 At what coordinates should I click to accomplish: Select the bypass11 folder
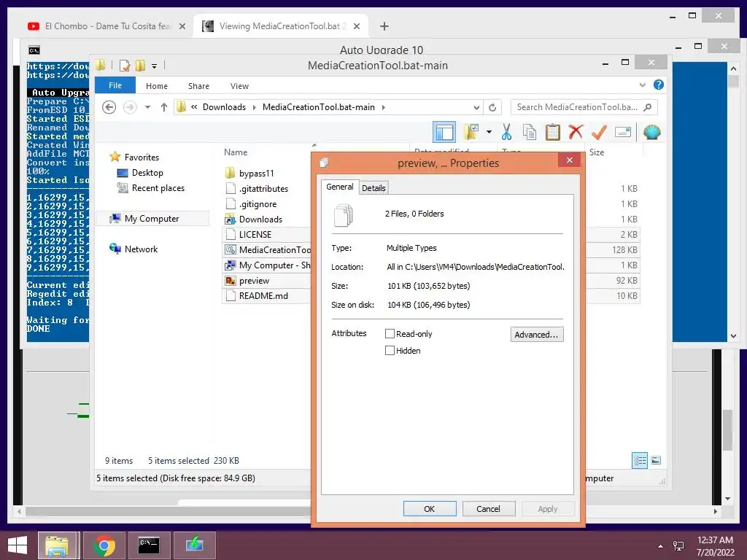tap(256, 174)
